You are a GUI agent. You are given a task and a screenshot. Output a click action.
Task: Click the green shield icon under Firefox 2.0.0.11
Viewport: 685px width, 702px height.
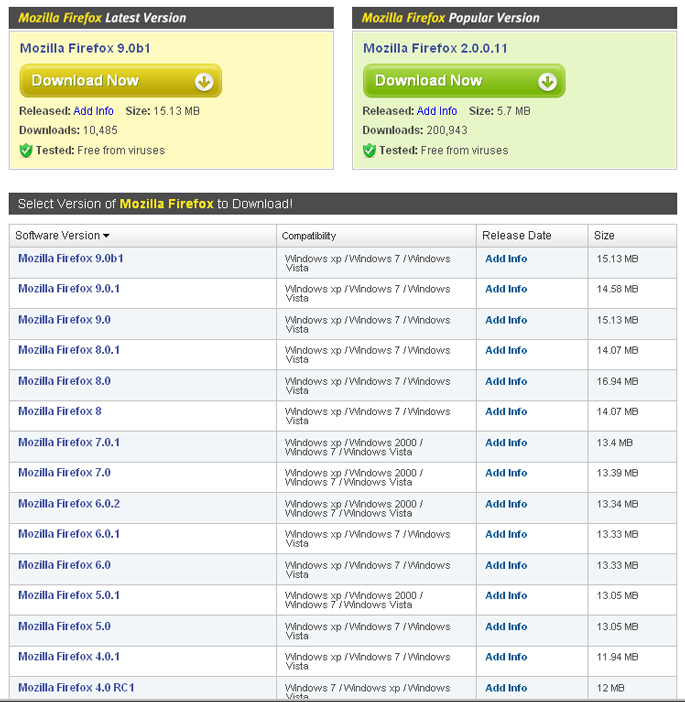pos(369,150)
